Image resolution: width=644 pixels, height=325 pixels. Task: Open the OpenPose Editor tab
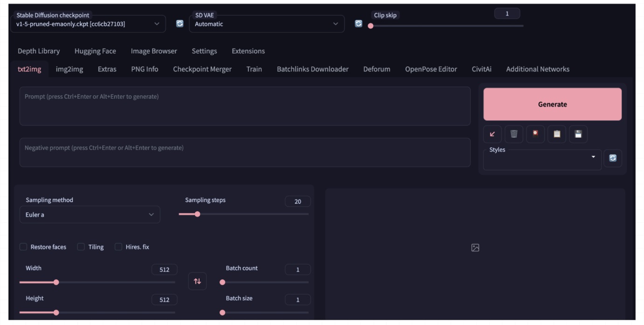(431, 69)
